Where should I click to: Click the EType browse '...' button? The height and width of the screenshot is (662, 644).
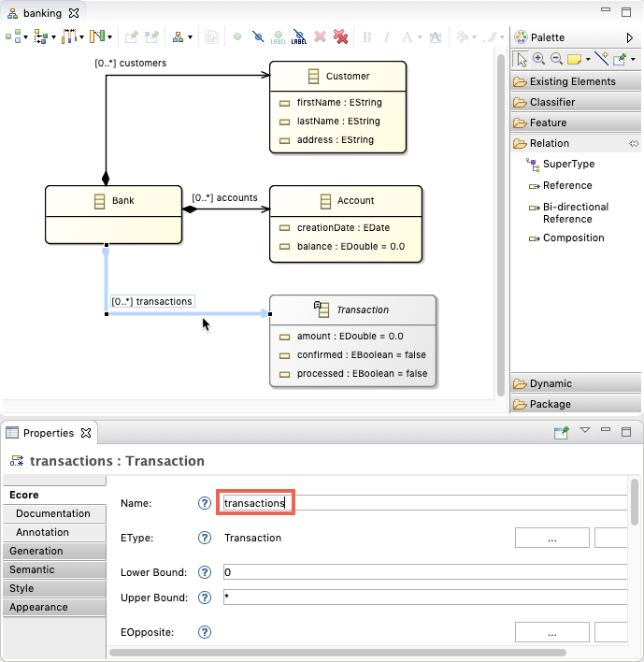(552, 538)
